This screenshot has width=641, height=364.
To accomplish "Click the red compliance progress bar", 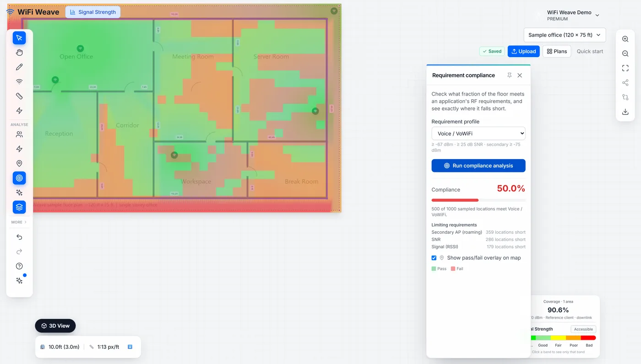I will [x=455, y=200].
